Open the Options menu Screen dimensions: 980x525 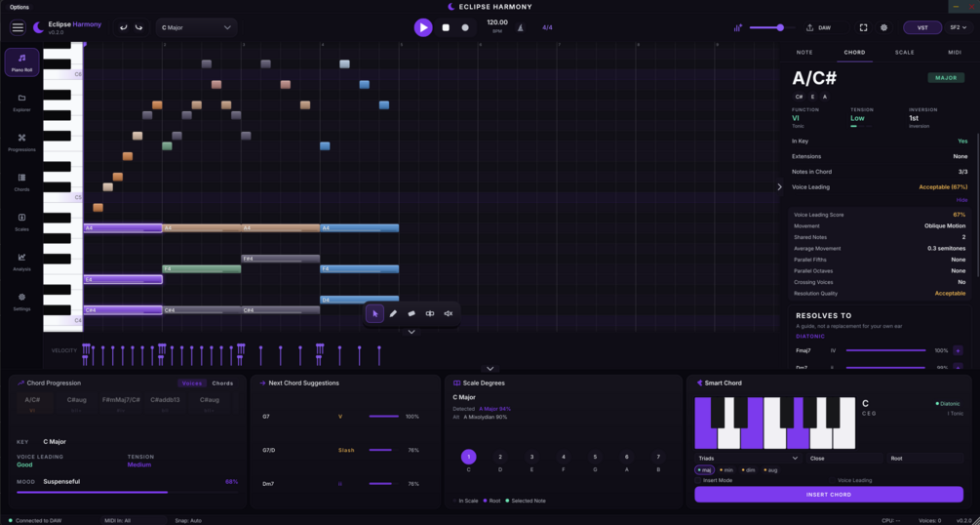click(x=20, y=7)
